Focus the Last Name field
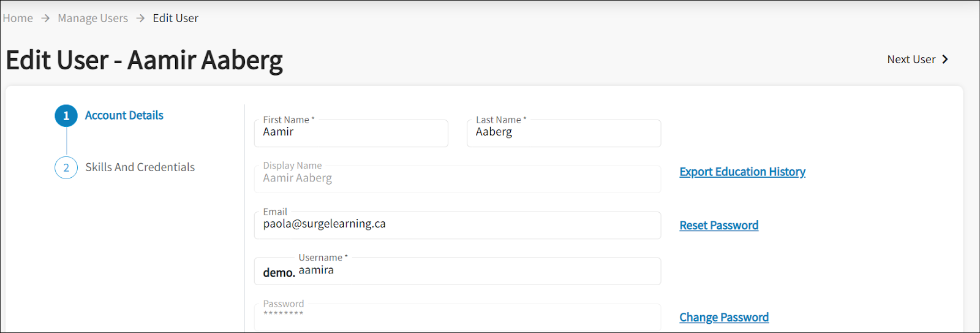Image resolution: width=980 pixels, height=333 pixels. (563, 133)
